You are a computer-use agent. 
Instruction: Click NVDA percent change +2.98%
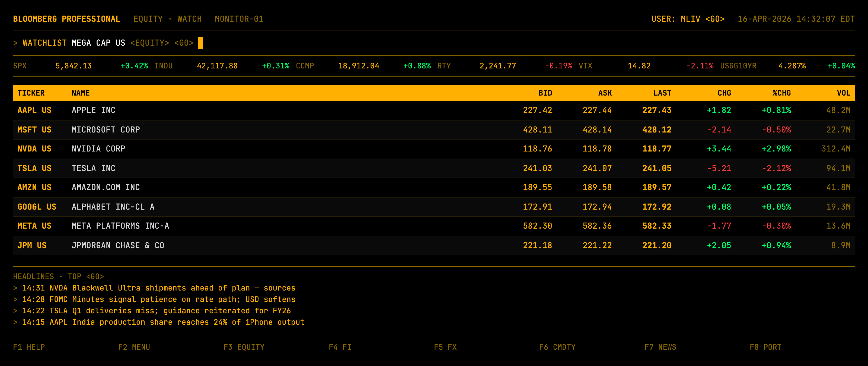click(776, 149)
